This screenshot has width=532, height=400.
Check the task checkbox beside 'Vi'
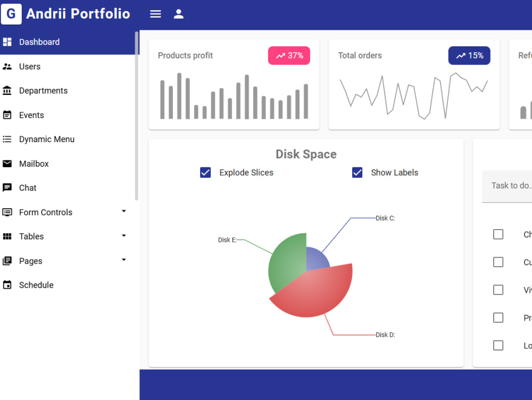click(x=498, y=290)
